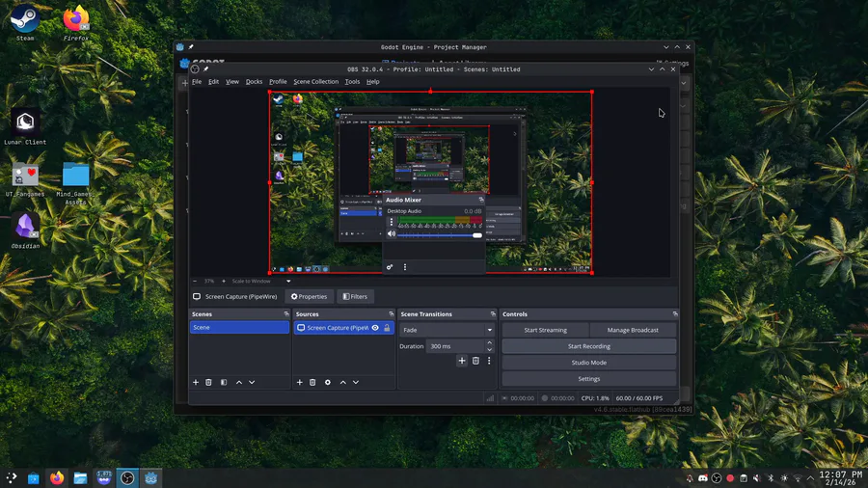Move scene down with the Scenes arrow
The width and height of the screenshot is (868, 488).
(252, 382)
